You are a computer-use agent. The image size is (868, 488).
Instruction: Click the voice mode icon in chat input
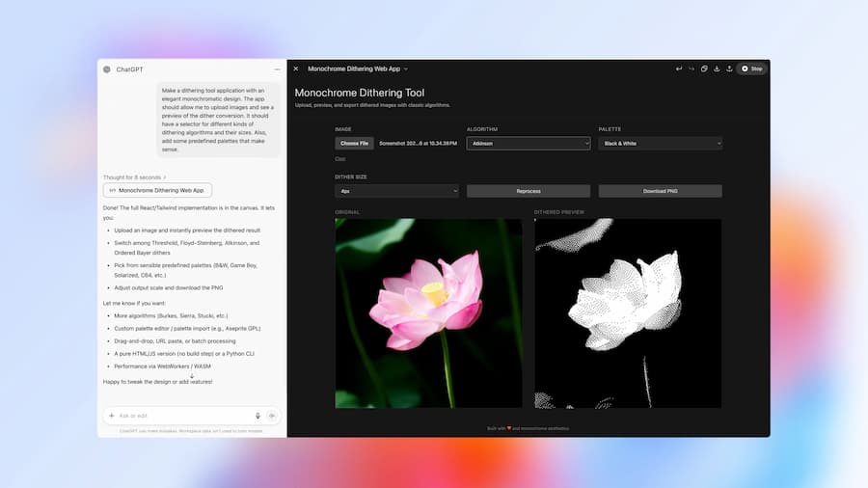point(272,416)
